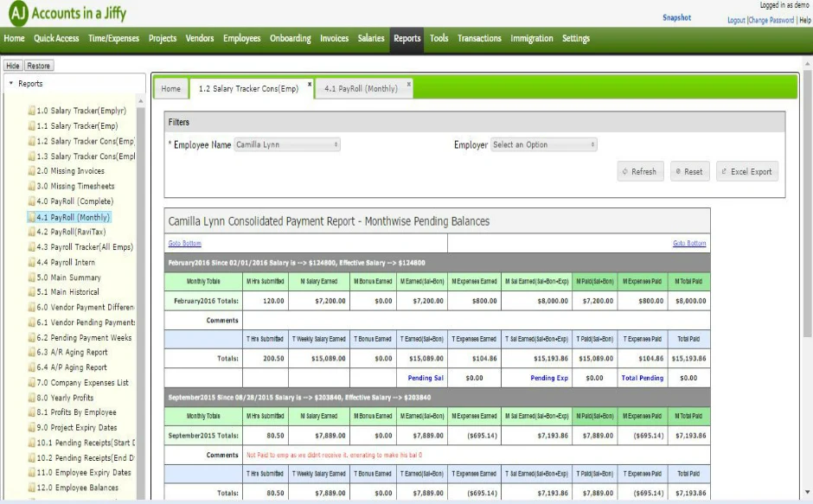This screenshot has height=504, width=813.
Task: Open the Employees menu
Action: tap(241, 38)
